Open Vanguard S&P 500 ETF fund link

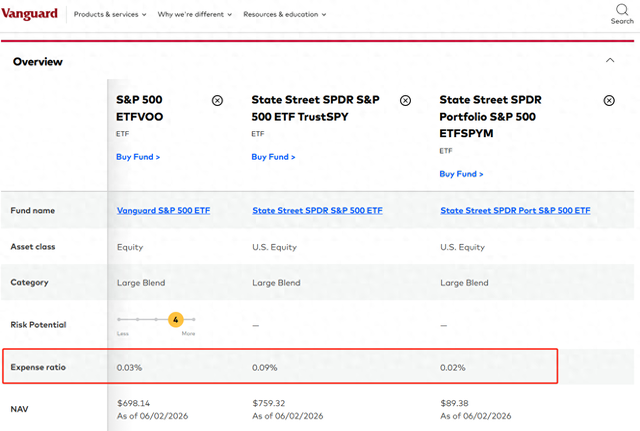tap(163, 211)
